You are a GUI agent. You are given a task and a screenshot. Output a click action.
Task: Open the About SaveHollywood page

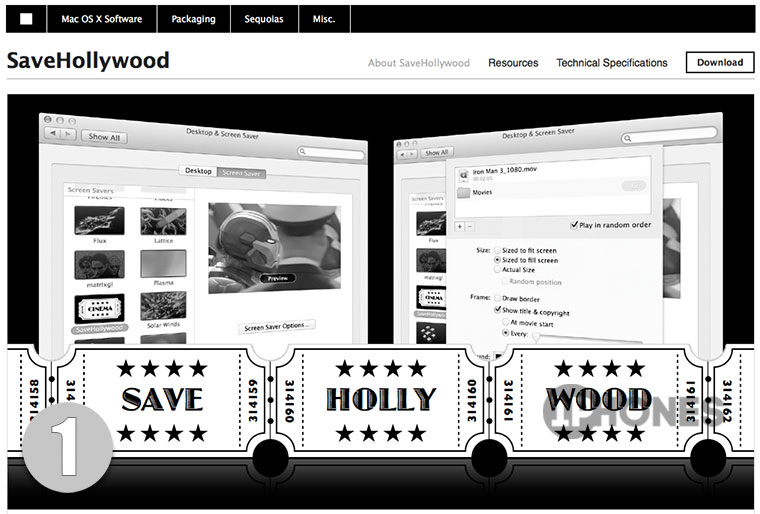tap(419, 63)
